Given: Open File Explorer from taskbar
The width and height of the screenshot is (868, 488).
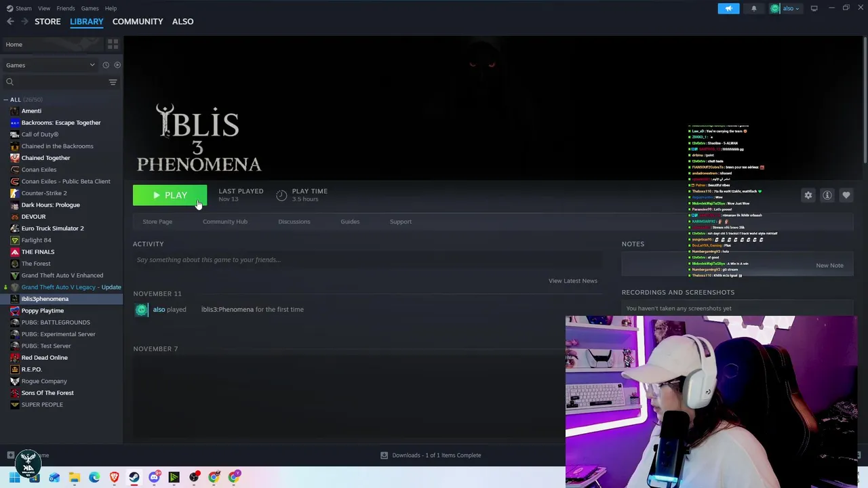Looking at the screenshot, I should point(75,477).
